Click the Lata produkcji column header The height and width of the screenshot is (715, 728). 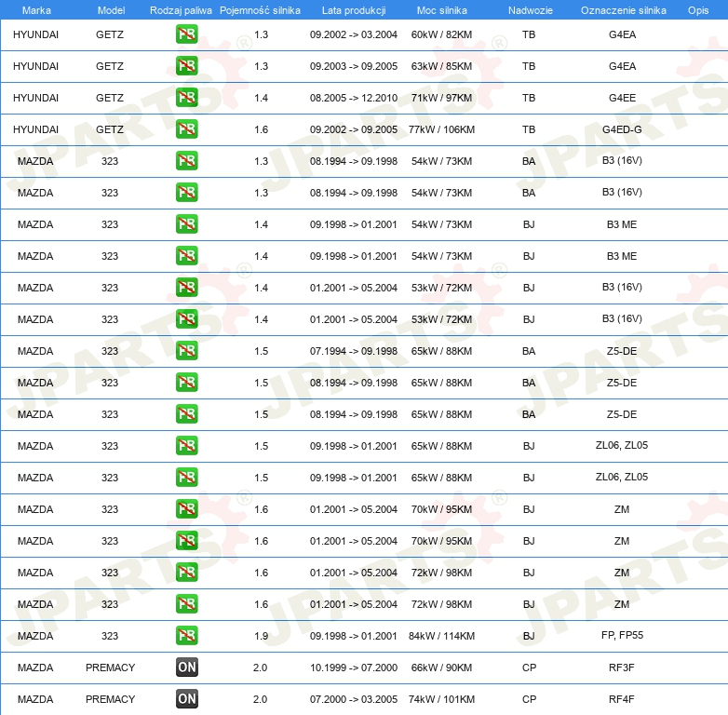click(354, 10)
